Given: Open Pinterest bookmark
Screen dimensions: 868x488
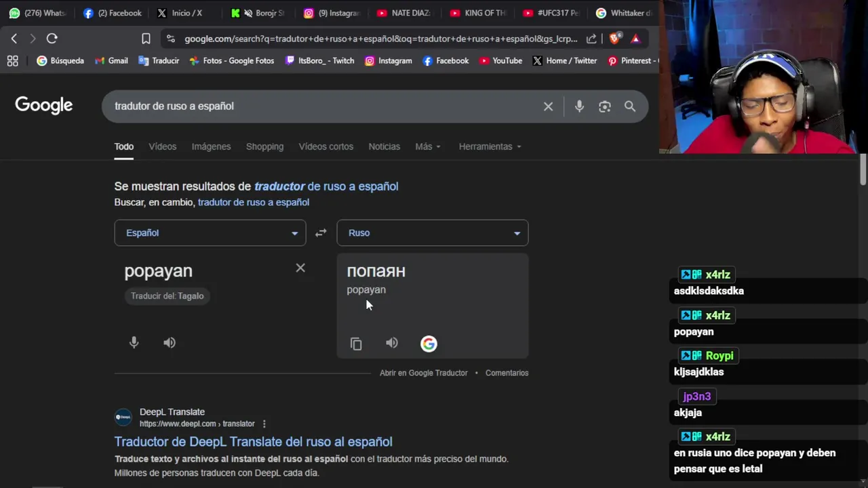Looking at the screenshot, I should coord(633,61).
